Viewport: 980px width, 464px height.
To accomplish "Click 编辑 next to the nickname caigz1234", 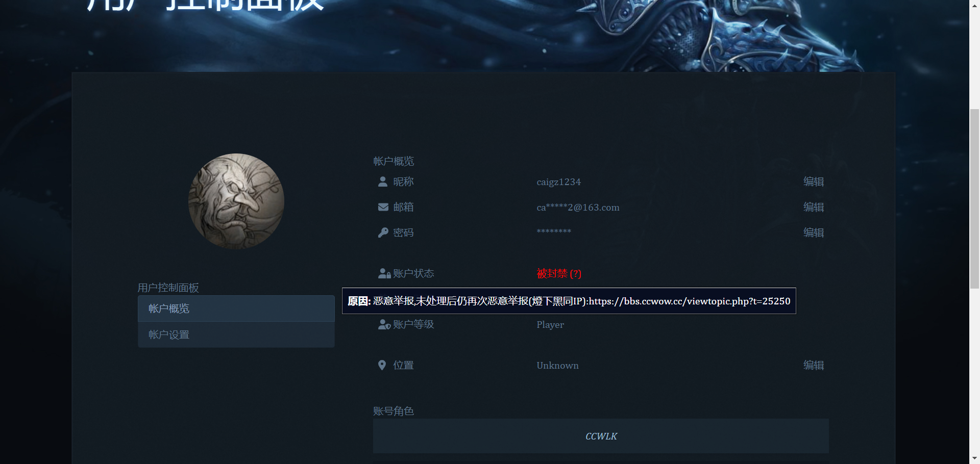I will (814, 182).
